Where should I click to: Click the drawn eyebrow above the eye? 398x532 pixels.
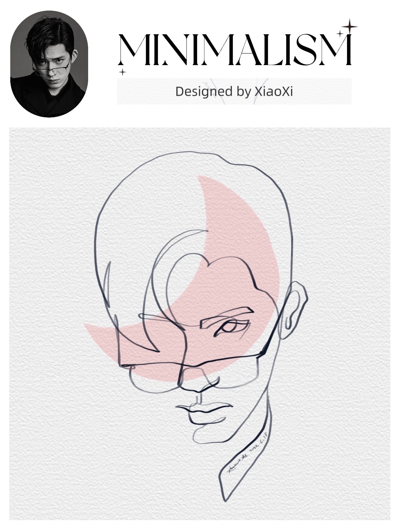[x=226, y=317]
